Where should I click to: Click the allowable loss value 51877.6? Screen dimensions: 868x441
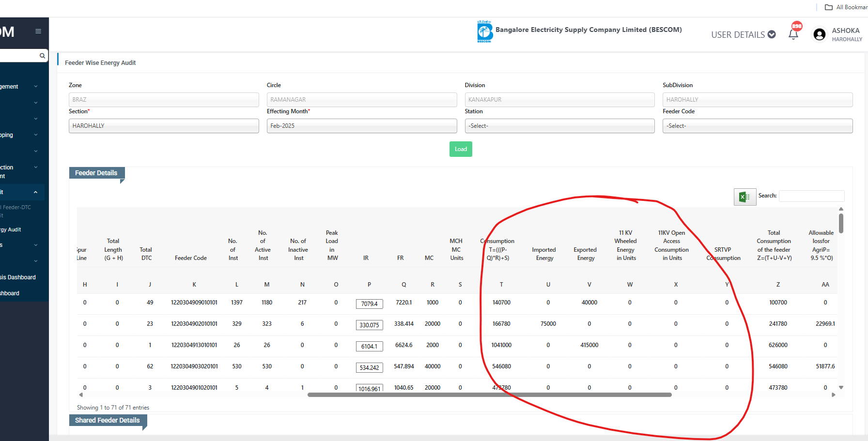pos(825,366)
